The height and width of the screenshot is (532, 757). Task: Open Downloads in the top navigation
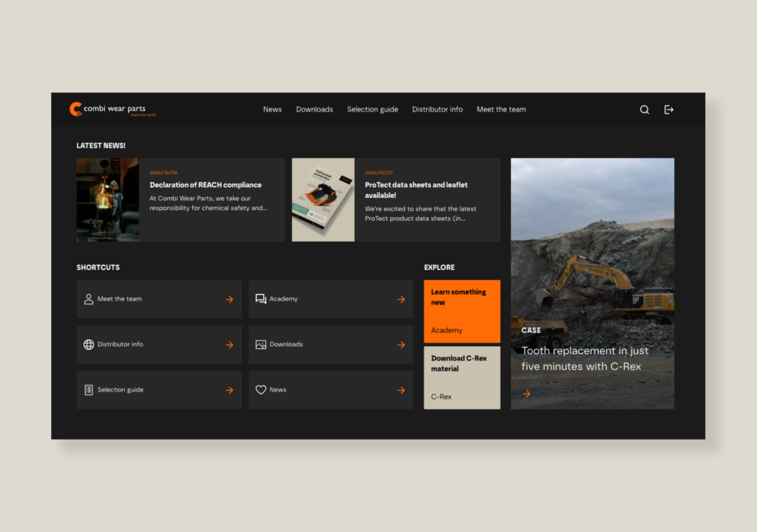[314, 109]
